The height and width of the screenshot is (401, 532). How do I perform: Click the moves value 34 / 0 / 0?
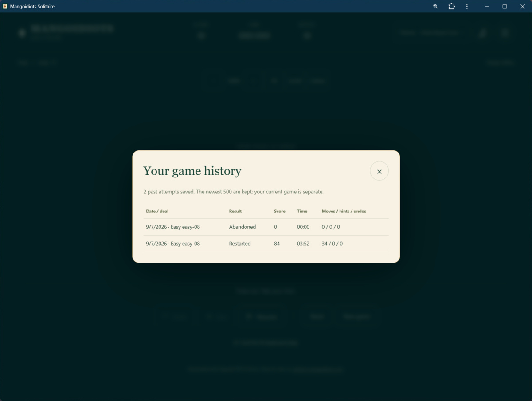pos(332,244)
